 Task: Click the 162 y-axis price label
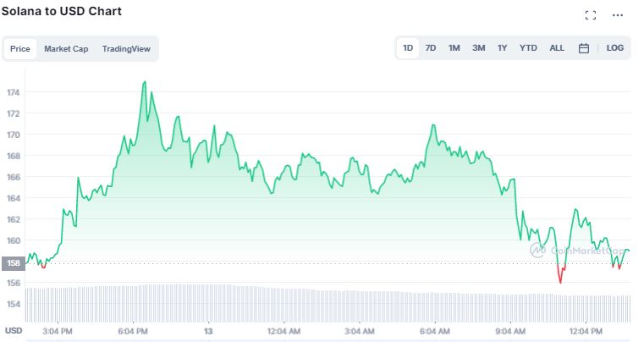point(14,219)
